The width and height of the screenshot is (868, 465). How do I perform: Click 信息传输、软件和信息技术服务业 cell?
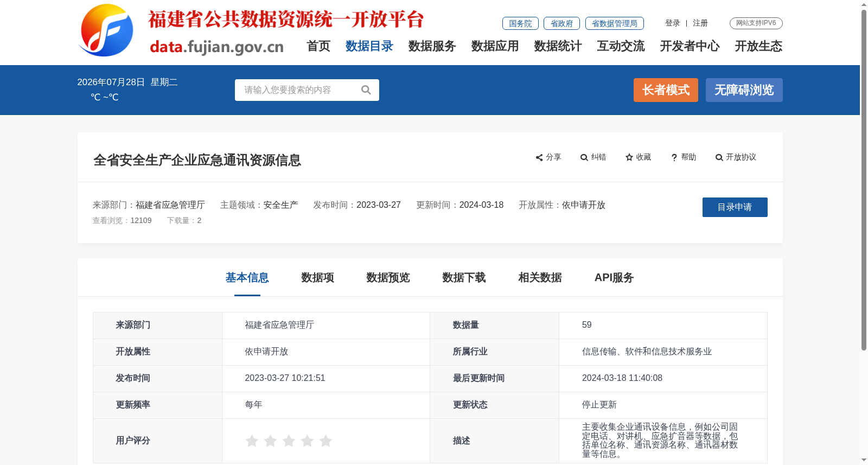[x=647, y=352]
